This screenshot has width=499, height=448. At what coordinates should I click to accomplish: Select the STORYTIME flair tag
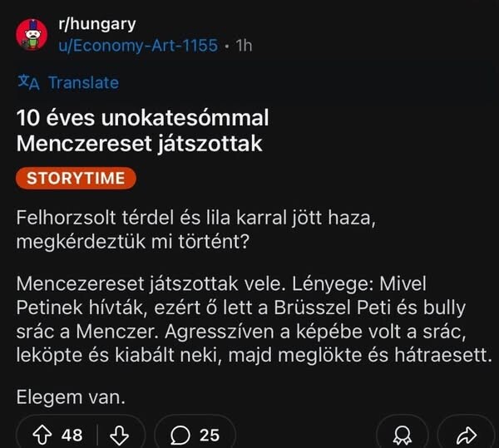click(x=76, y=178)
